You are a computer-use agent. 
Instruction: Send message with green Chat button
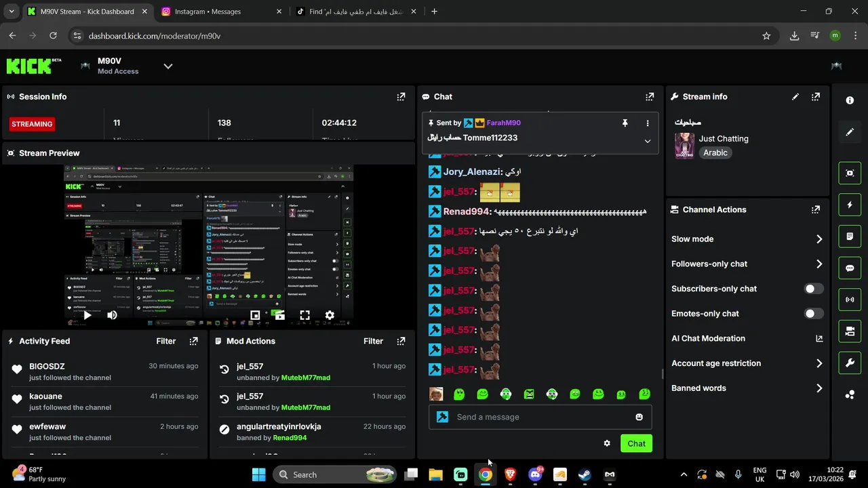pos(636,443)
